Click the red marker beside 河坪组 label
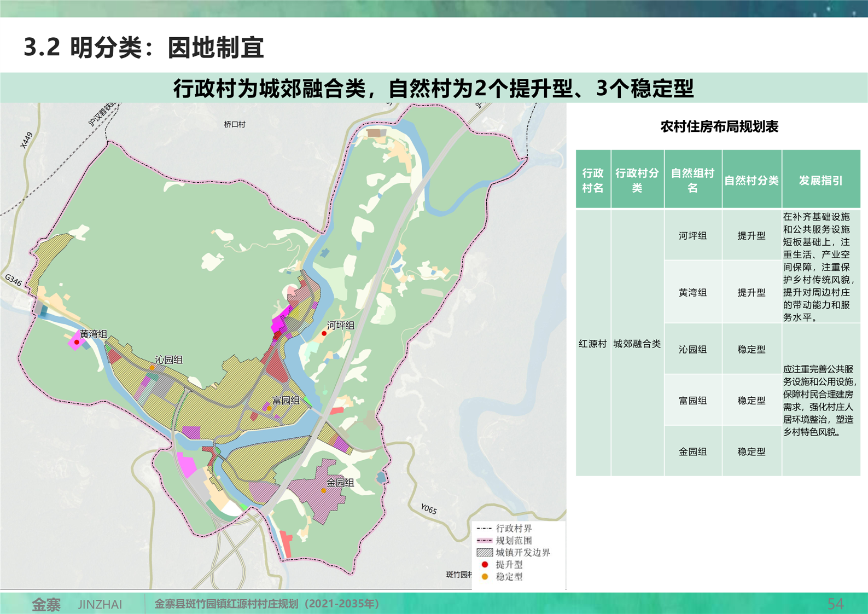The height and width of the screenshot is (614, 868). point(324,333)
